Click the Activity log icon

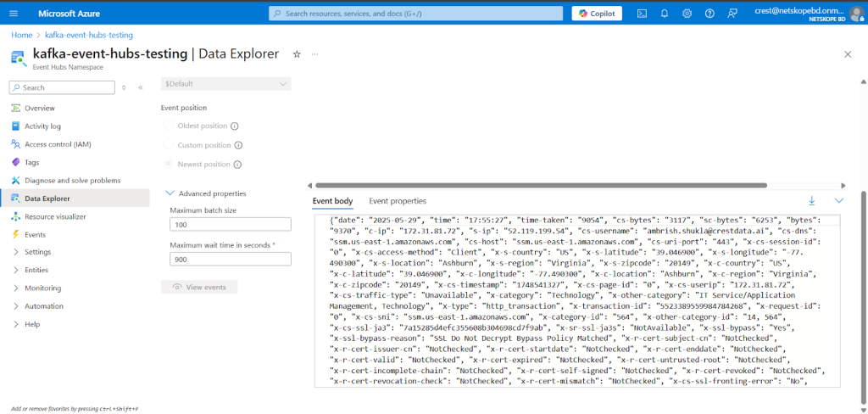15,126
